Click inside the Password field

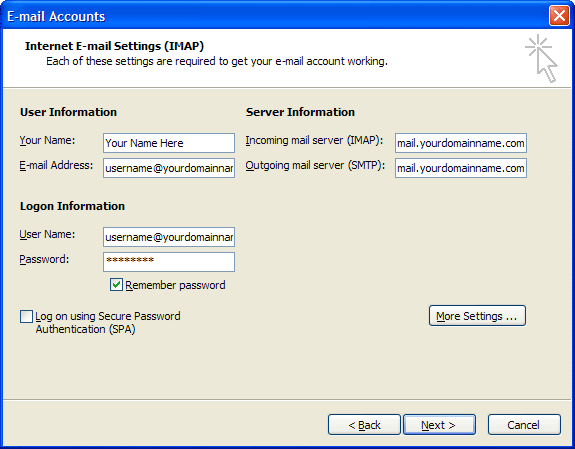coord(169,262)
